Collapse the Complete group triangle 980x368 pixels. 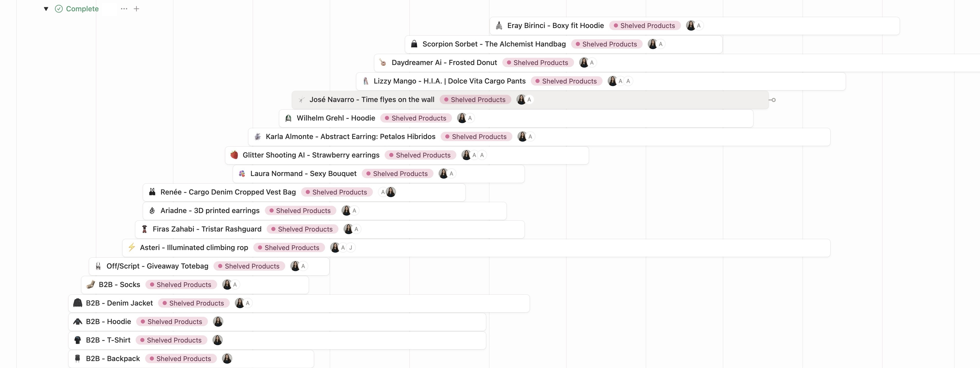(46, 9)
